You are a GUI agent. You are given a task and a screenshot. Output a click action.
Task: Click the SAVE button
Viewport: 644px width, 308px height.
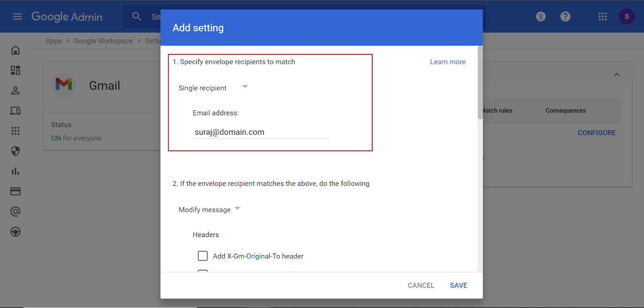[458, 285]
